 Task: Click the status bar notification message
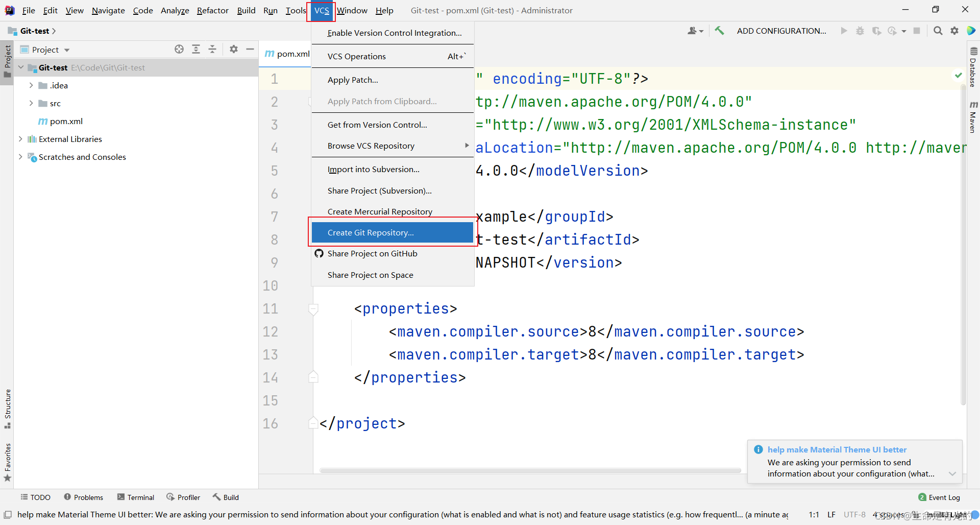(402, 514)
